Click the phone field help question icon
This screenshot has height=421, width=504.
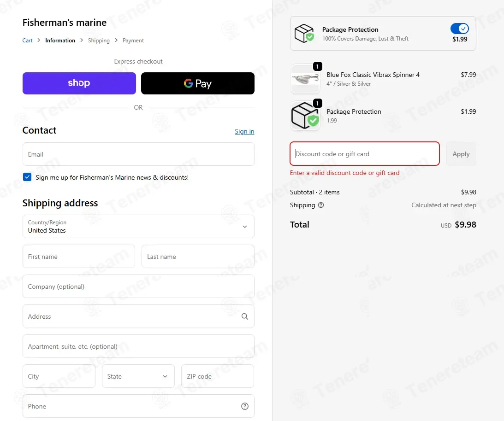[x=244, y=406]
